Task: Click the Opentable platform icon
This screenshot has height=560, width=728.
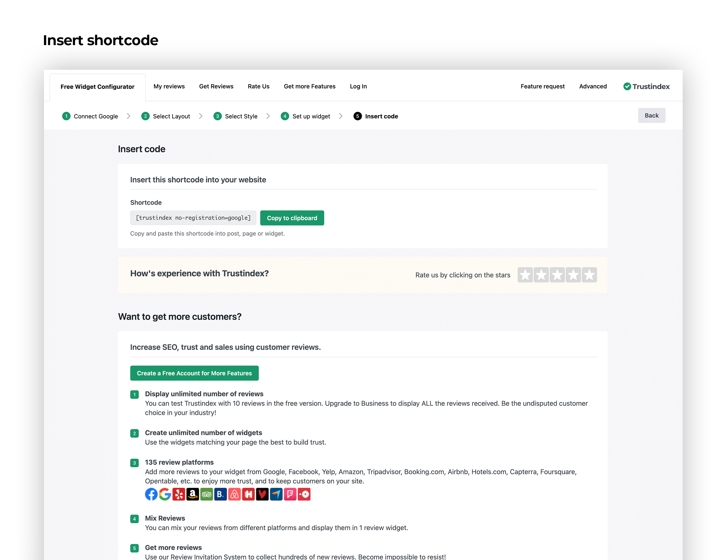Action: tap(304, 494)
